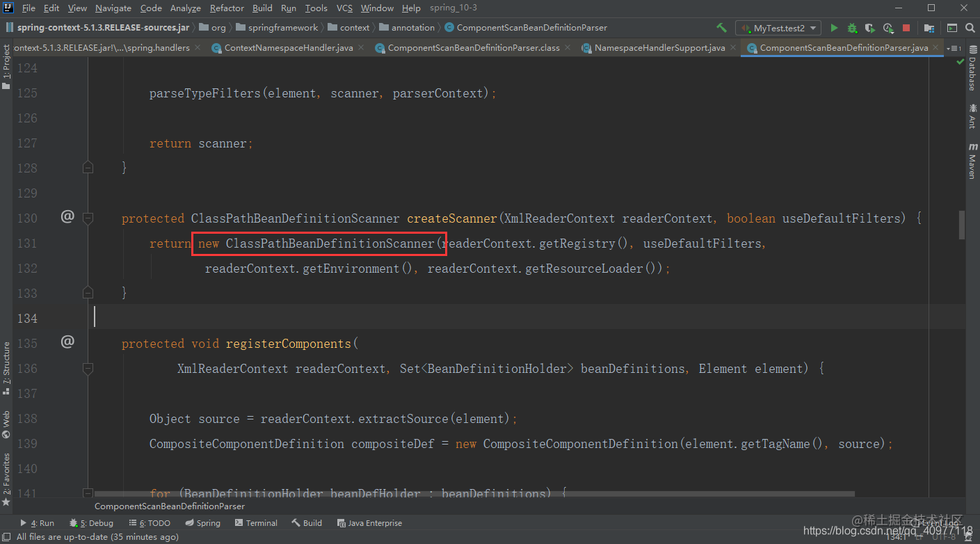Click the springframework breadcrumb folder

coord(277,28)
